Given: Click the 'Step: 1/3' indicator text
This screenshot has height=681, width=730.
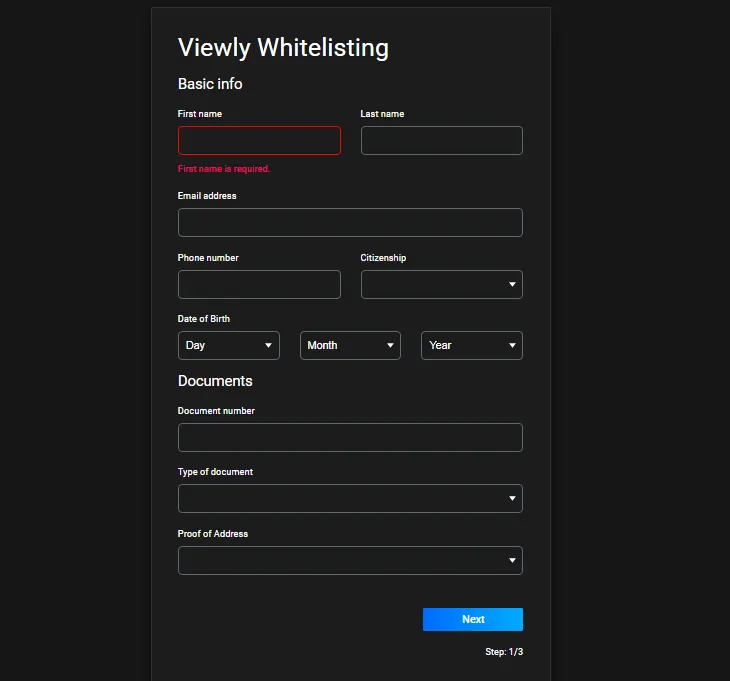Looking at the screenshot, I should coord(504,652).
